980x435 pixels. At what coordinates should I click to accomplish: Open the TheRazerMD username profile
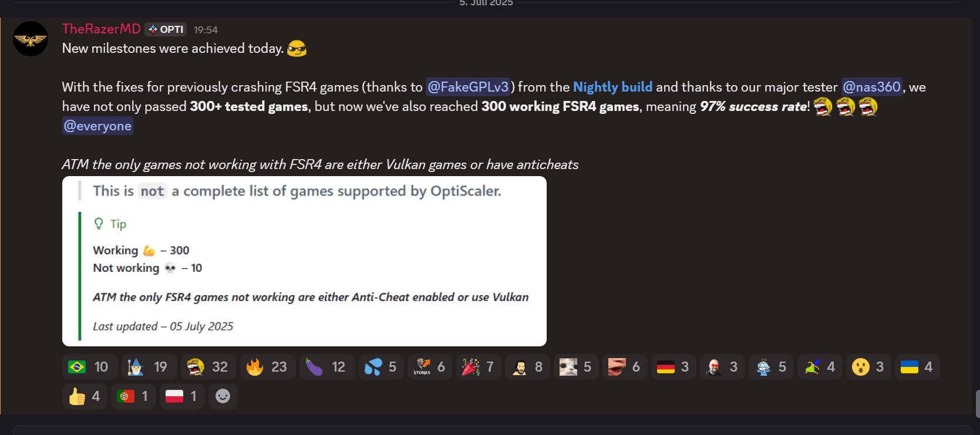coord(102,29)
